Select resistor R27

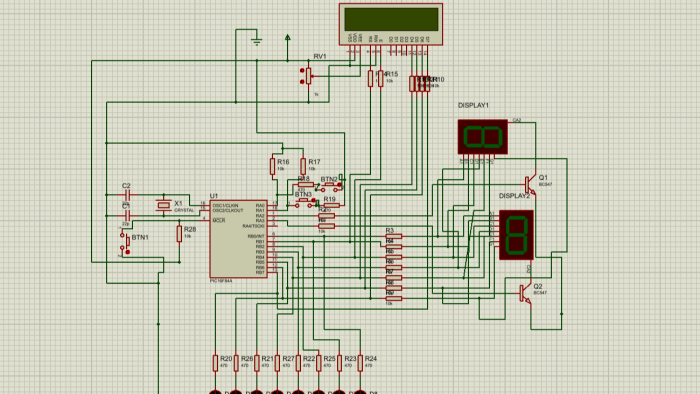coord(277,363)
